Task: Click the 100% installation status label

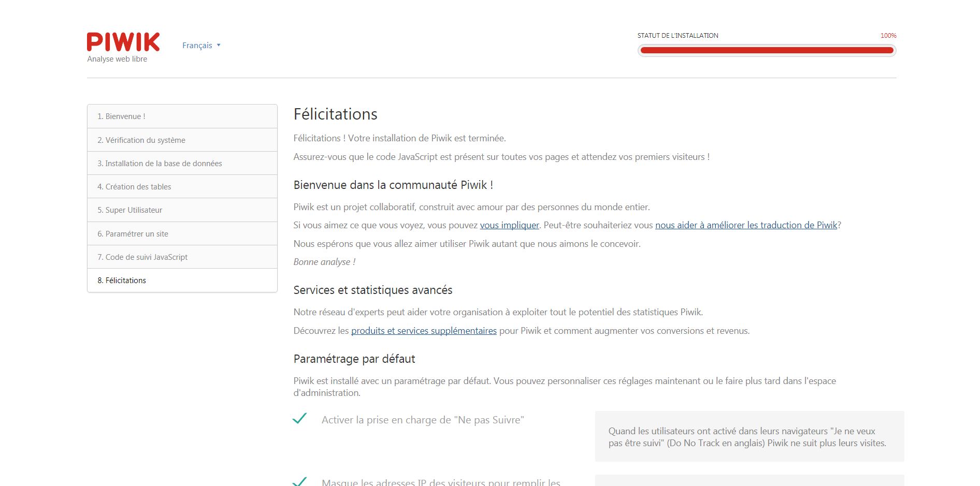Action: (x=888, y=36)
